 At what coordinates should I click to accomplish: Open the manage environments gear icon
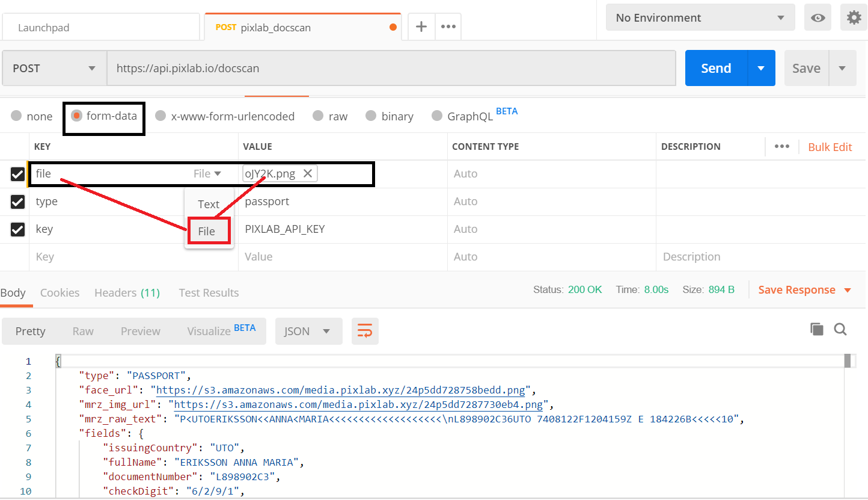click(x=854, y=18)
